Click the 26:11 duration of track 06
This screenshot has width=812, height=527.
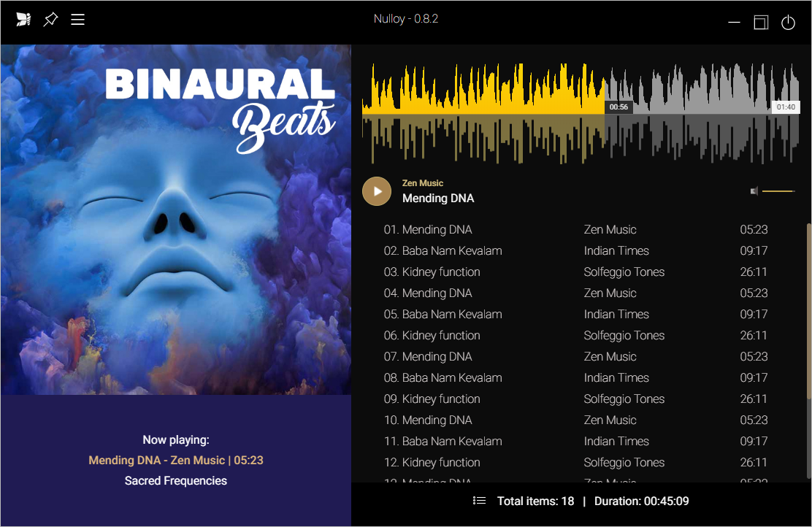point(754,336)
